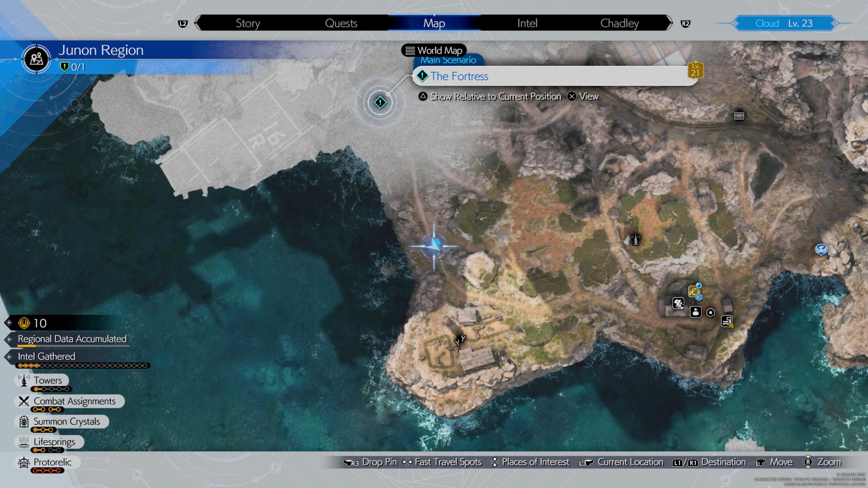Click the Intel Gathered progress bar
The image size is (868, 488).
tap(83, 366)
